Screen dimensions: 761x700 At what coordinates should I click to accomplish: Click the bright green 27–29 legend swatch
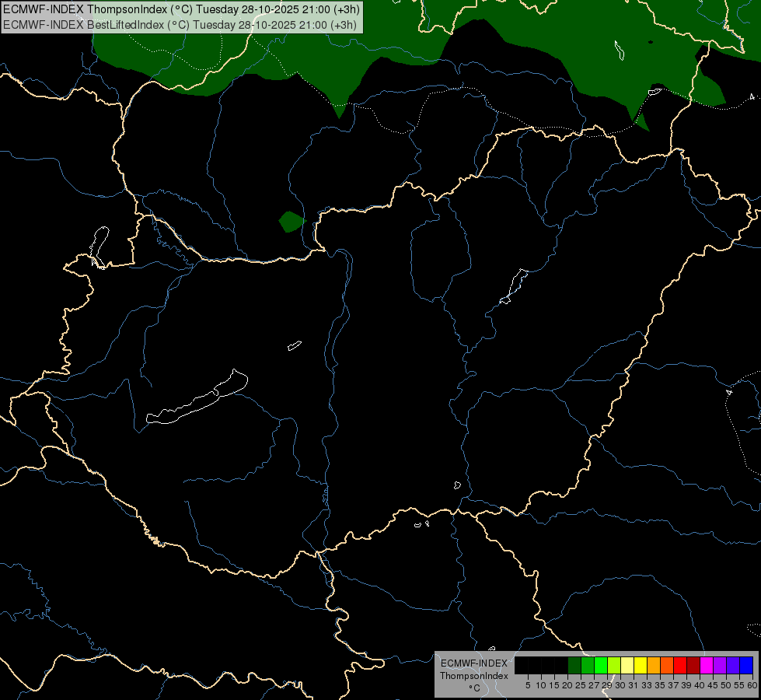(x=601, y=665)
